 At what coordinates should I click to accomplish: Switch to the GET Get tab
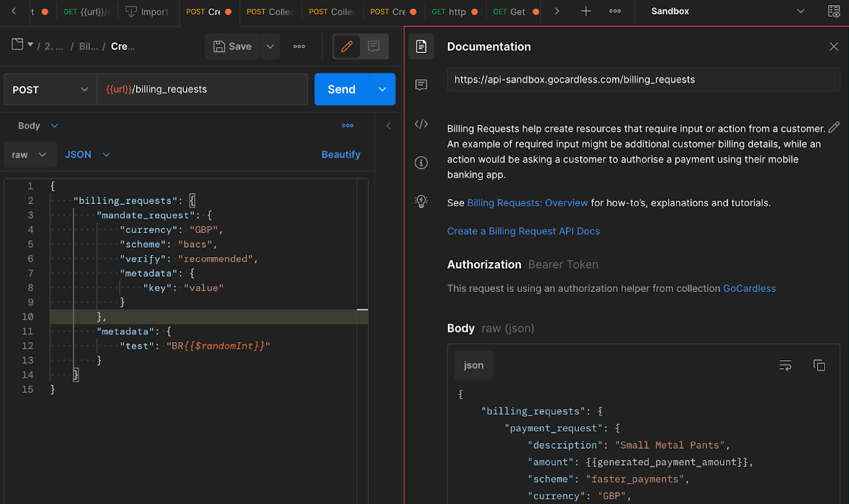tap(515, 12)
